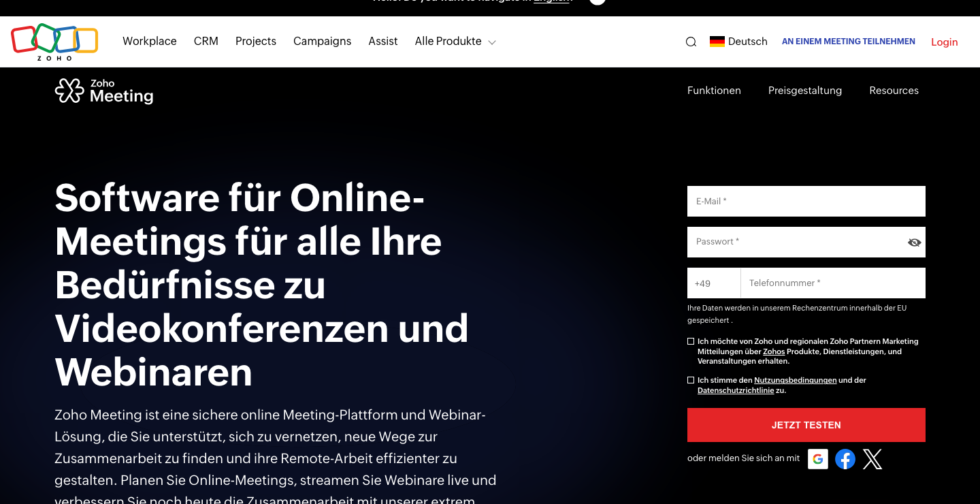
Task: Click the Jetzt testen button
Action: pos(806,425)
